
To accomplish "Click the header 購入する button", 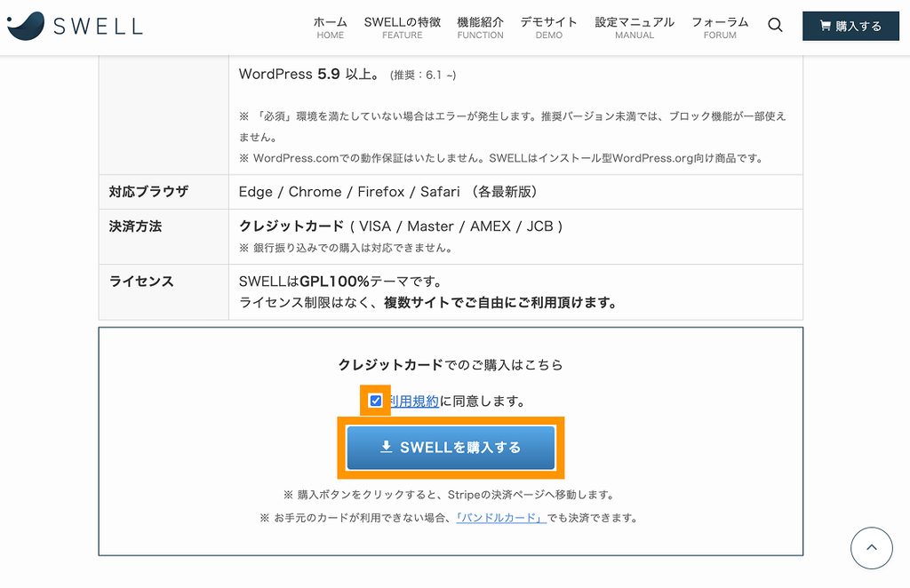I will tap(850, 26).
